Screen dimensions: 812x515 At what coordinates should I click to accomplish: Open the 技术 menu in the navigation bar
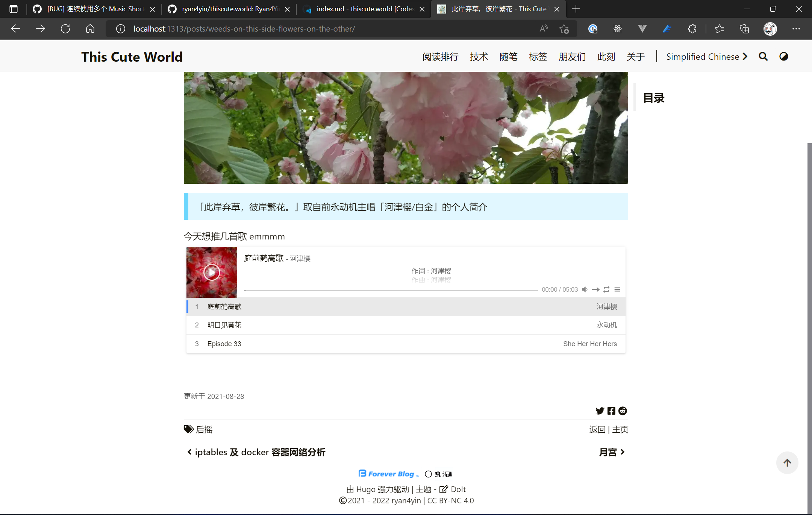tap(479, 56)
